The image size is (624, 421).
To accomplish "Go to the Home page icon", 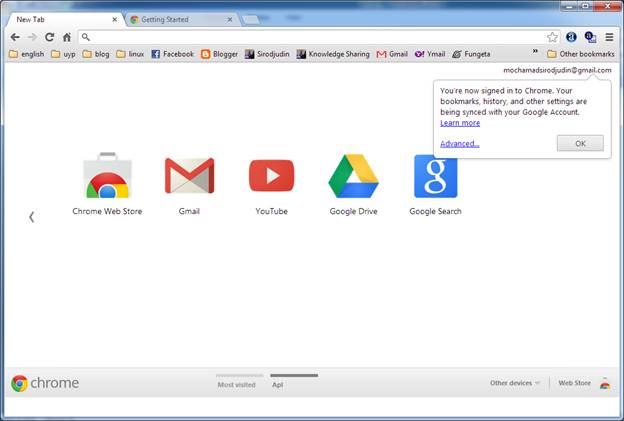I will pyautogui.click(x=67, y=37).
